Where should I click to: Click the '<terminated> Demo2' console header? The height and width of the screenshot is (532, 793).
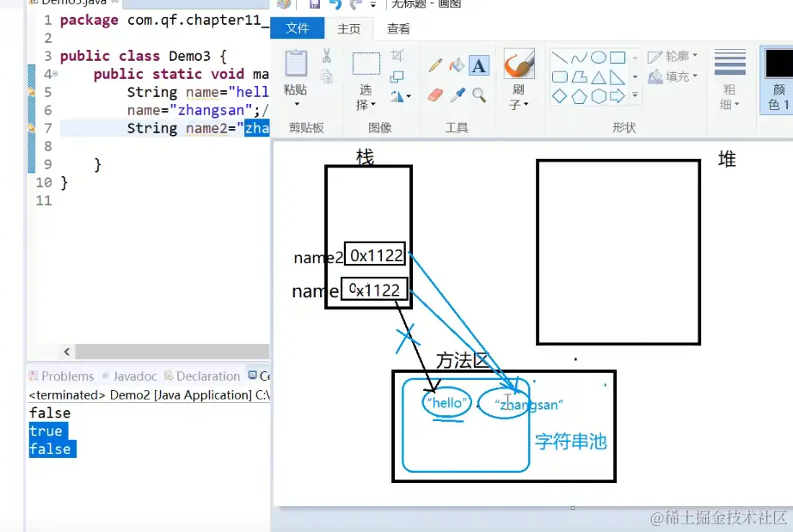[x=149, y=395]
